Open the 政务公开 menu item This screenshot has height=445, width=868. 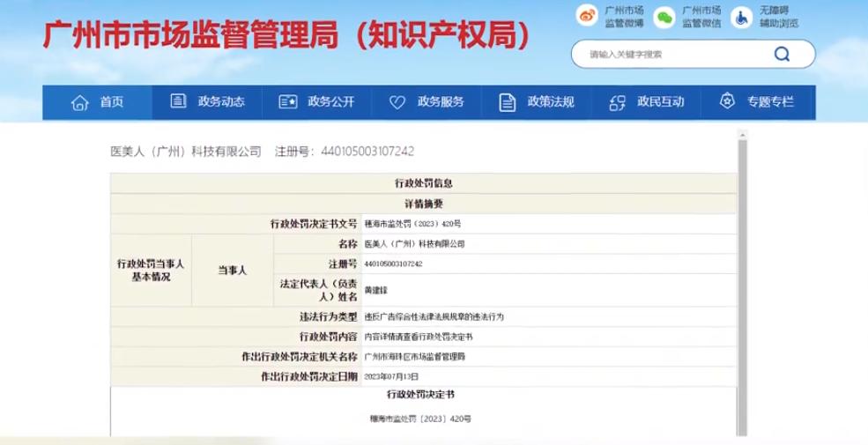click(316, 102)
